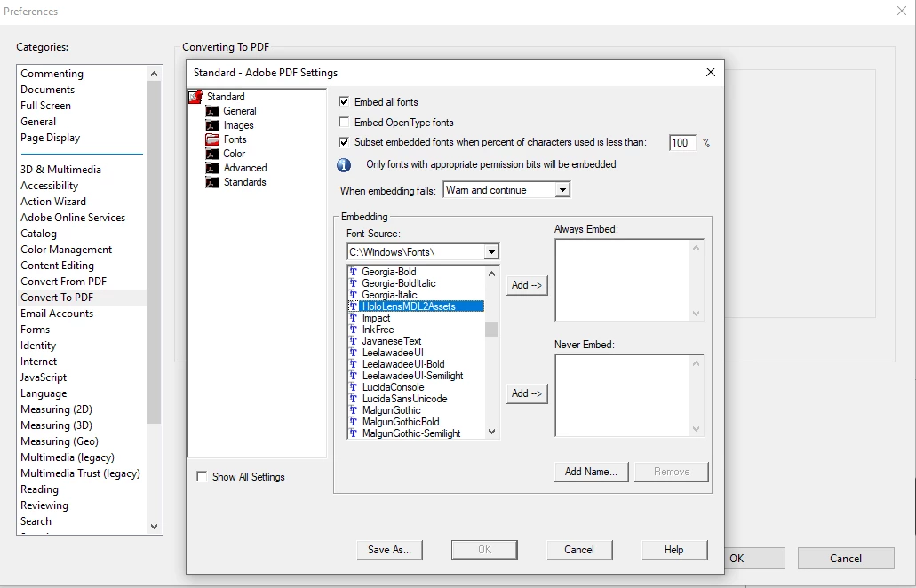The height and width of the screenshot is (588, 916).
Task: Open Measuring (Geo) category
Action: 59,441
